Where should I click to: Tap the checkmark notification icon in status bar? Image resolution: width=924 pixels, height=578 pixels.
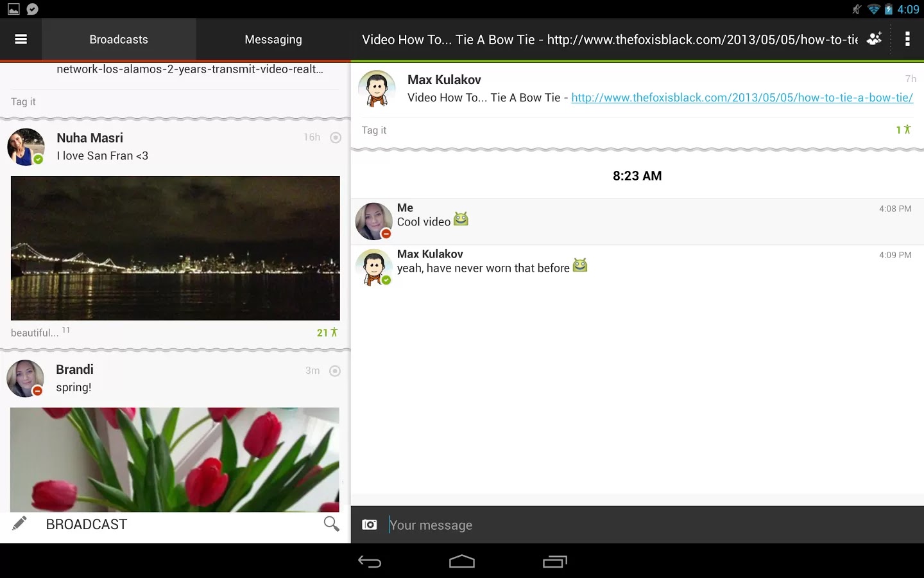point(33,9)
